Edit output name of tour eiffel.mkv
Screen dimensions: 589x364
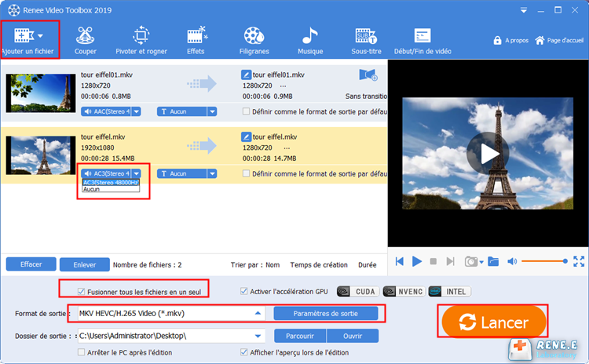246,136
